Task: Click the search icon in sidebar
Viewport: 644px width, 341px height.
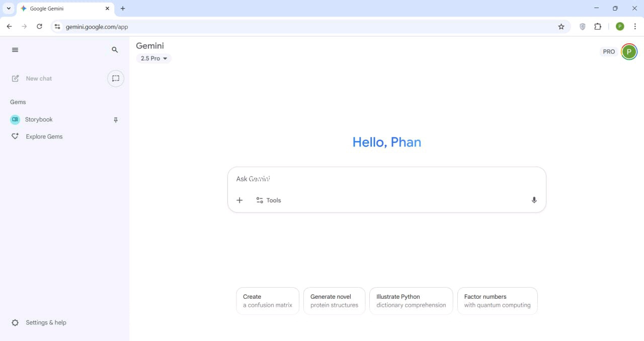Action: pos(115,50)
